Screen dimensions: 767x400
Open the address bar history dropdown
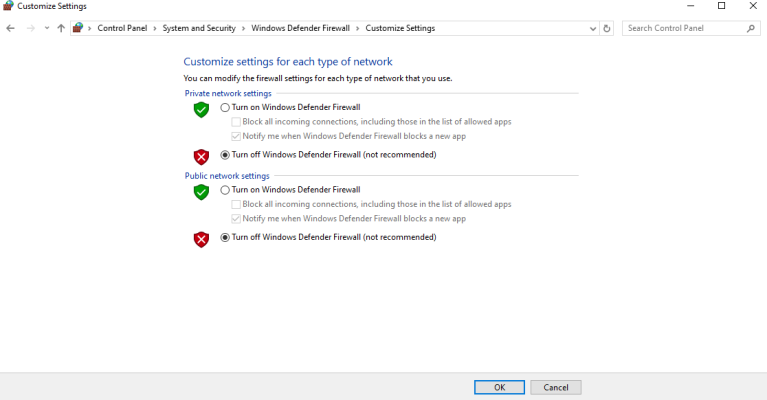pyautogui.click(x=593, y=28)
